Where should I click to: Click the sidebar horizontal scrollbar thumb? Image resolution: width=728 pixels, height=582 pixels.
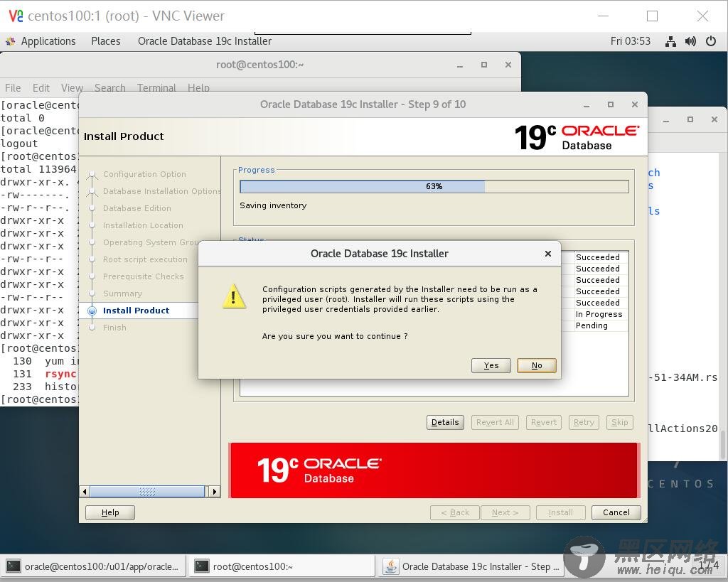pos(147,491)
